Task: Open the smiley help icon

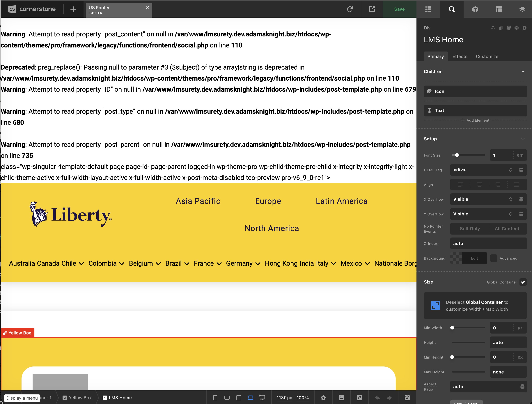Action: pos(407,398)
